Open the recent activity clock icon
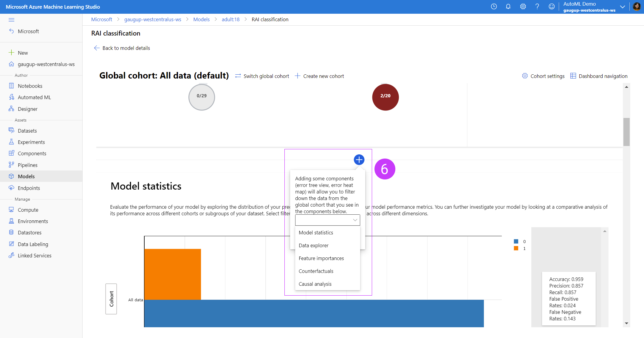This screenshot has width=644, height=338. [x=494, y=7]
